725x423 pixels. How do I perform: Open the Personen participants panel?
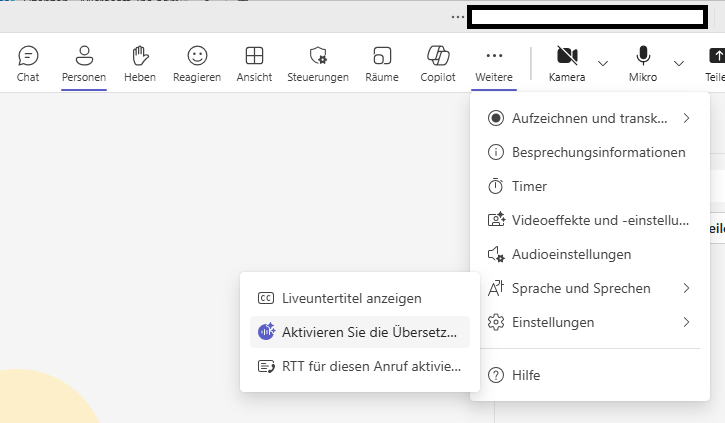(x=84, y=64)
